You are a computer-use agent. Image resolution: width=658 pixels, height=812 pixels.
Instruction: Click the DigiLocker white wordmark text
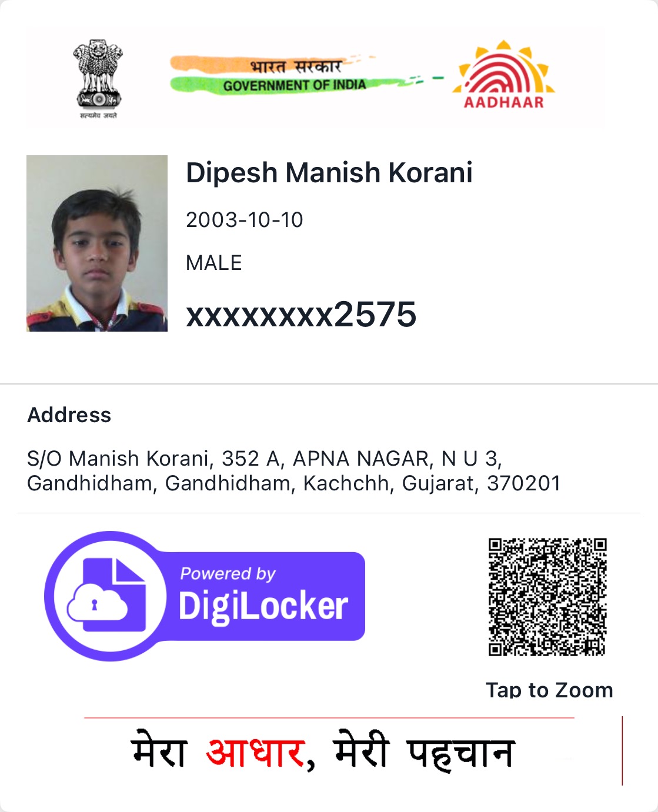(263, 607)
